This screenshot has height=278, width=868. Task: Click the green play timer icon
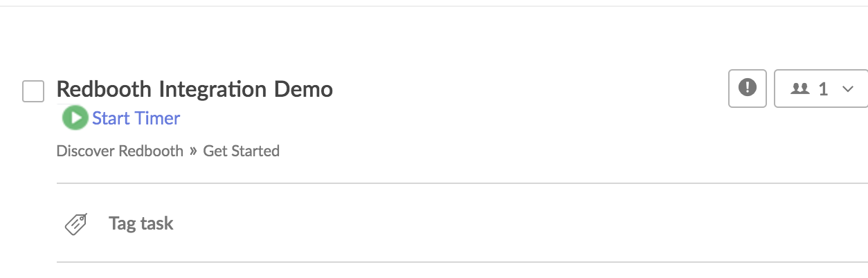coord(75,118)
